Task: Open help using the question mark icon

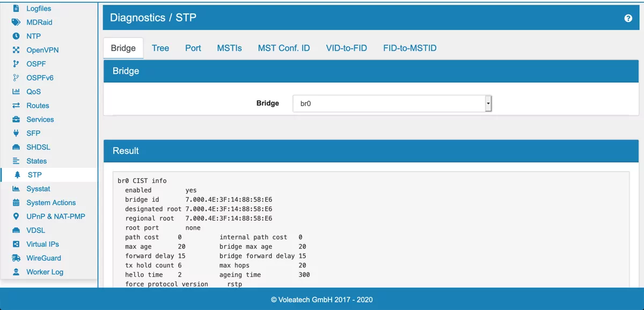Action: pos(628,18)
